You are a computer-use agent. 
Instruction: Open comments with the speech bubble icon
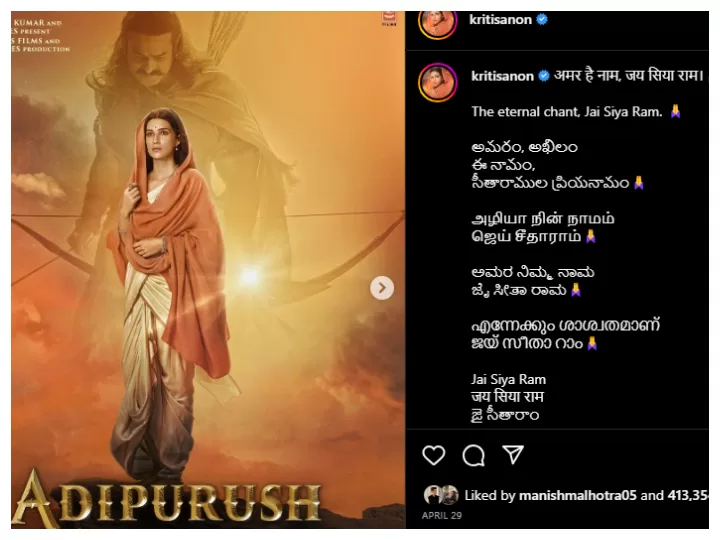[x=473, y=456]
